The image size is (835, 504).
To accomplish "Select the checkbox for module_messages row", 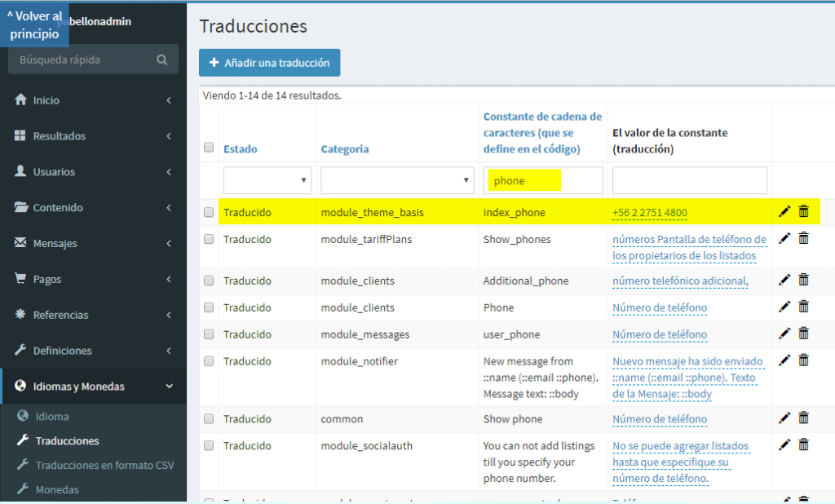I will [209, 334].
